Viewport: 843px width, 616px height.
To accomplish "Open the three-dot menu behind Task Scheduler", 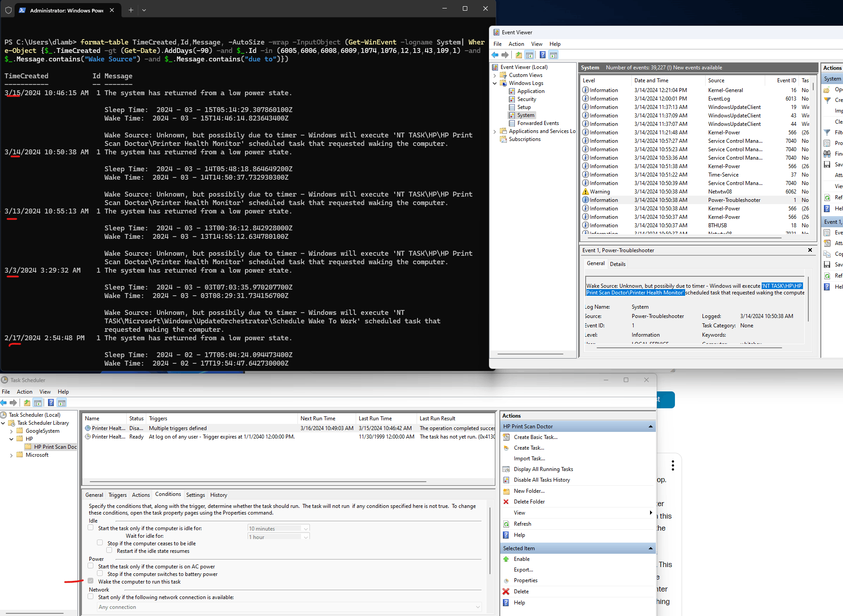I will [x=673, y=465].
